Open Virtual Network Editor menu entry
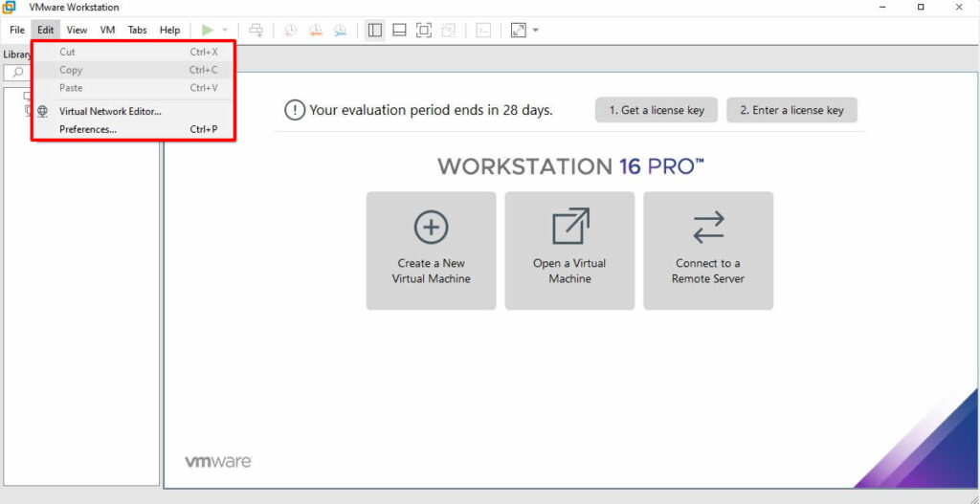 point(134,112)
